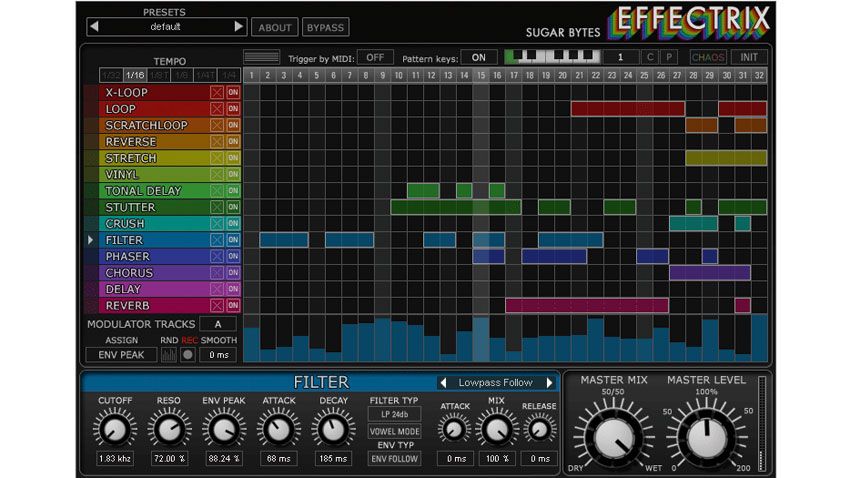
Task: Go to the previous preset with left arrow
Action: point(94,27)
